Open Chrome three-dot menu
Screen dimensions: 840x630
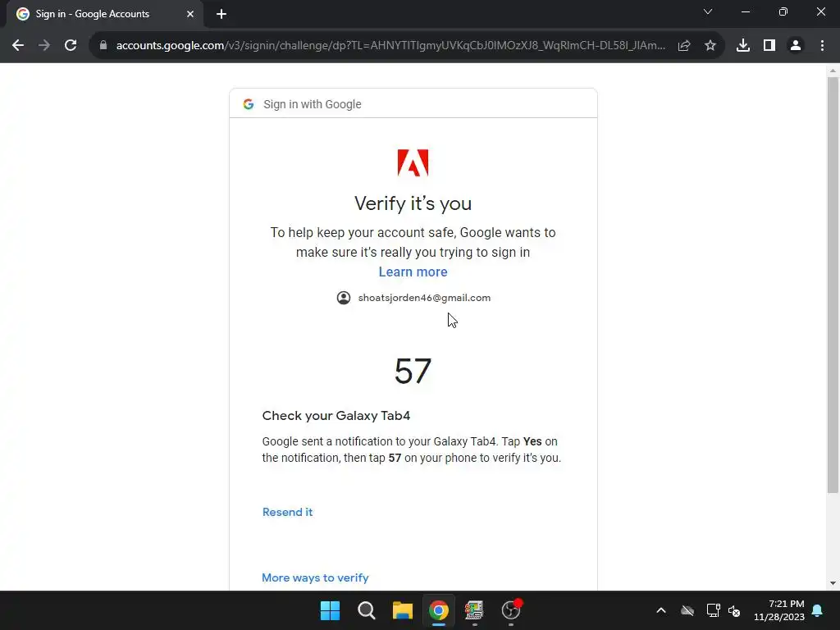click(x=822, y=46)
